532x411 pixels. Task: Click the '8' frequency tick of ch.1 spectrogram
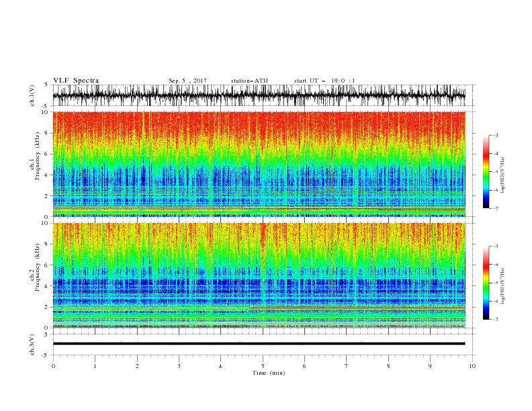click(x=47, y=133)
